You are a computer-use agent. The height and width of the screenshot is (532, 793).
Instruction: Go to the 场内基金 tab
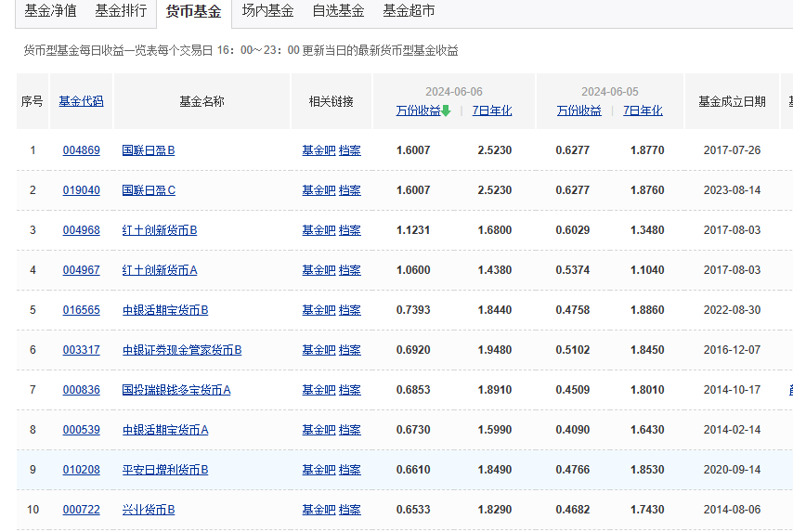tap(267, 10)
